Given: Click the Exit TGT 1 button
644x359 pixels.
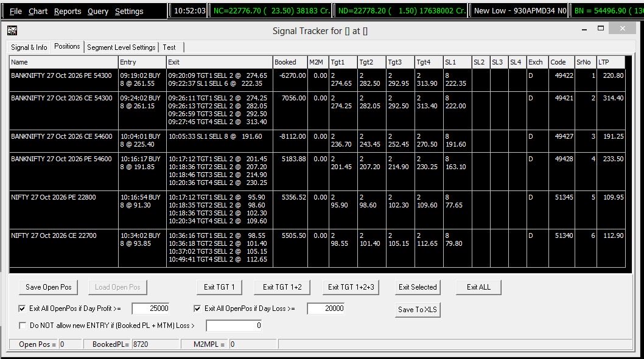Looking at the screenshot, I should click(x=219, y=287).
